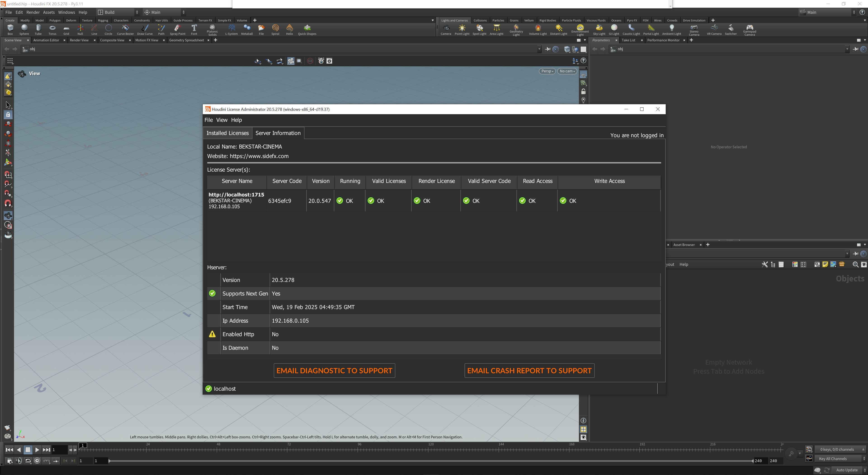This screenshot has width=868, height=475.
Task: Open the Quick Shapes tool
Action: pos(307,30)
